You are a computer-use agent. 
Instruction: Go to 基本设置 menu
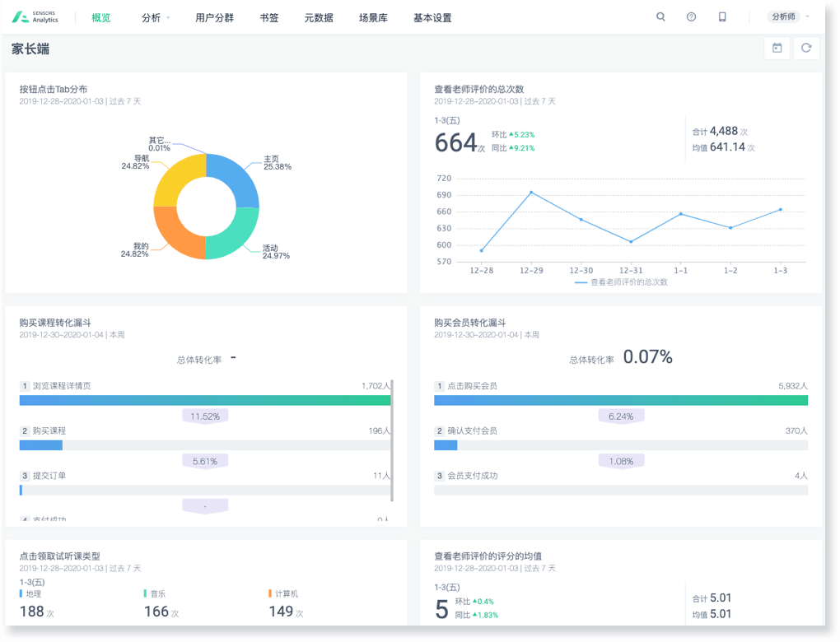pos(432,17)
